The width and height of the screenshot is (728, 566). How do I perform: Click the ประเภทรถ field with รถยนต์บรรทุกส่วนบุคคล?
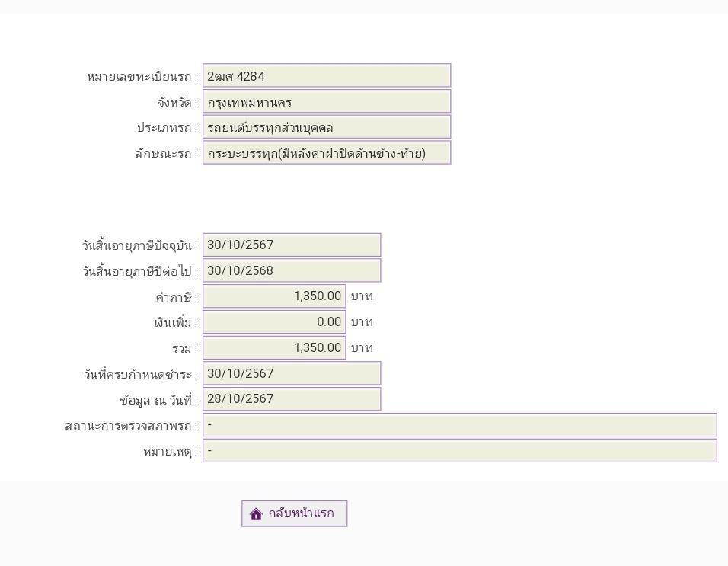[326, 127]
